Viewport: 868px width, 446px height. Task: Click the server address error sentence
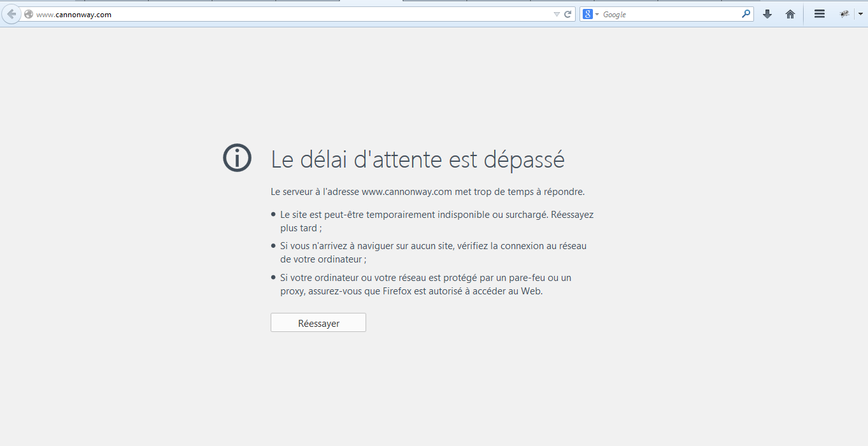427,191
